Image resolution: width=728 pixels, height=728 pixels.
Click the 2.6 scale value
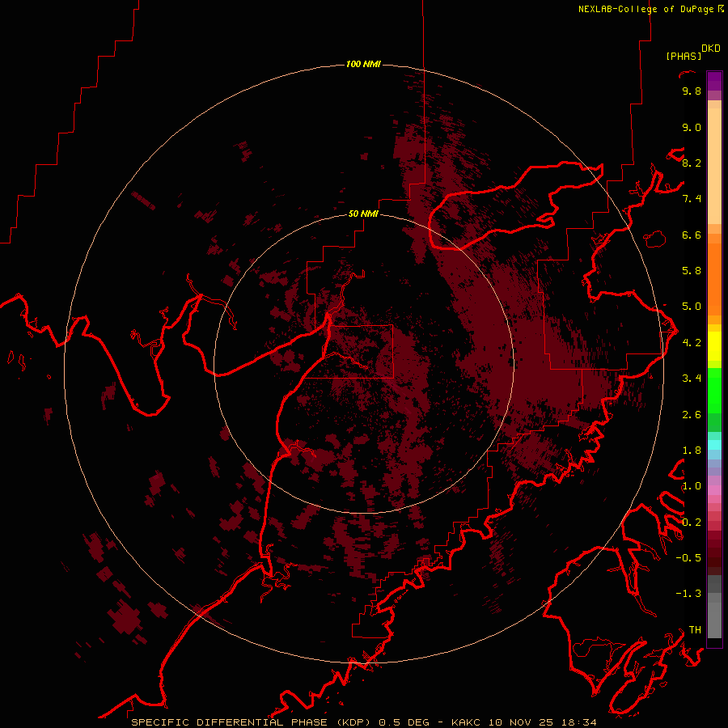(x=692, y=415)
